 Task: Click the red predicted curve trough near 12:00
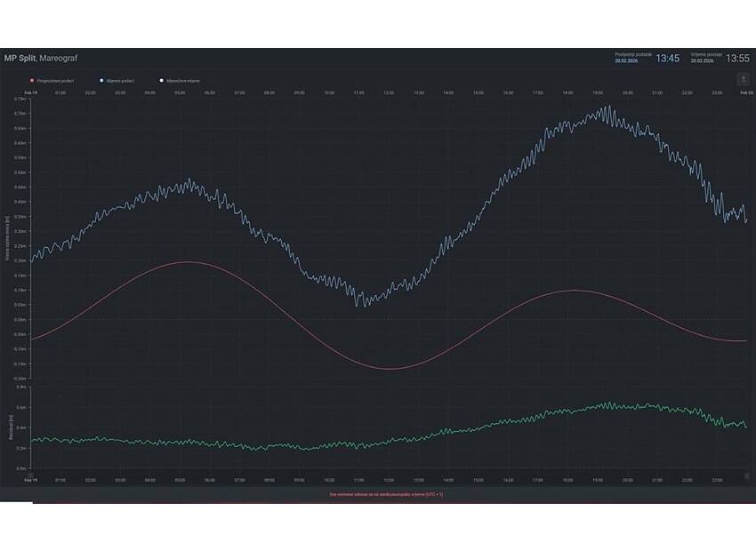coord(390,368)
